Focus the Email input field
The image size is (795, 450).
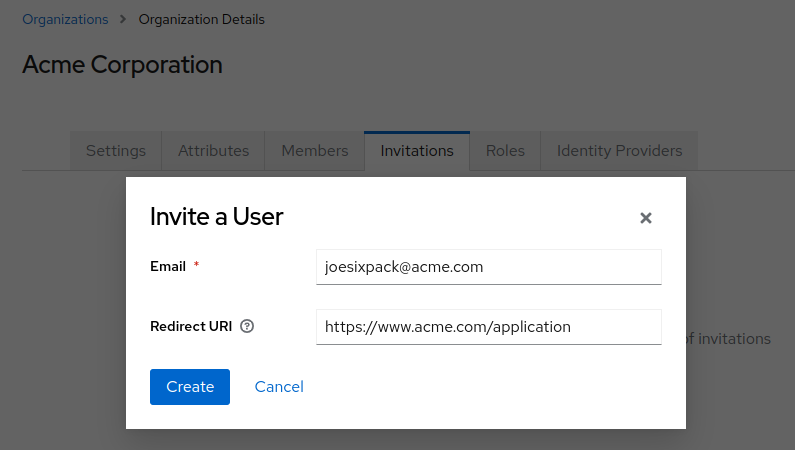click(488, 267)
